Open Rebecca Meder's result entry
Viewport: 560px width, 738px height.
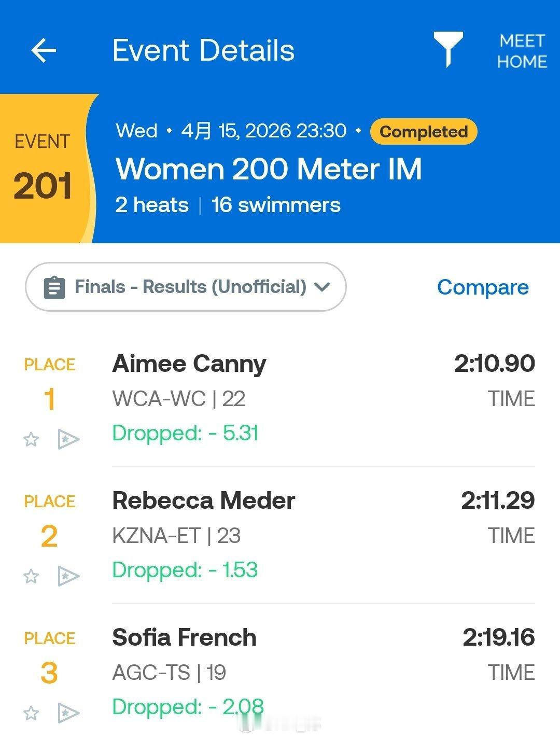click(280, 535)
